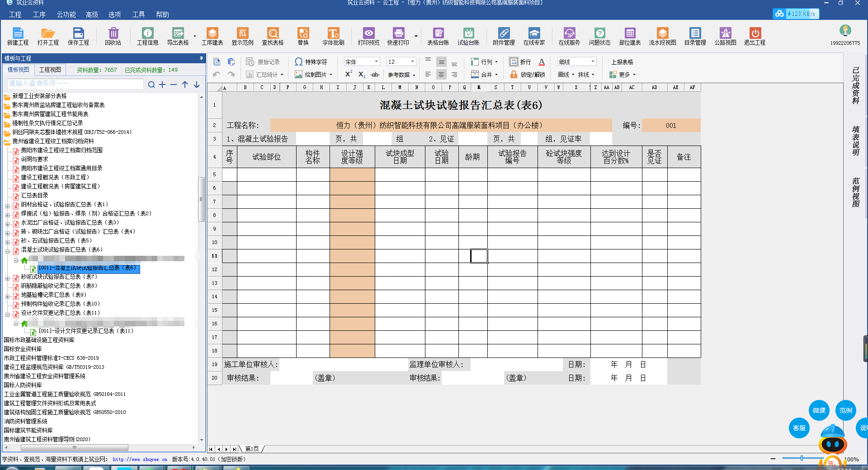Check 问题状态 issue status
This screenshot has height=470, width=868.
click(599, 36)
